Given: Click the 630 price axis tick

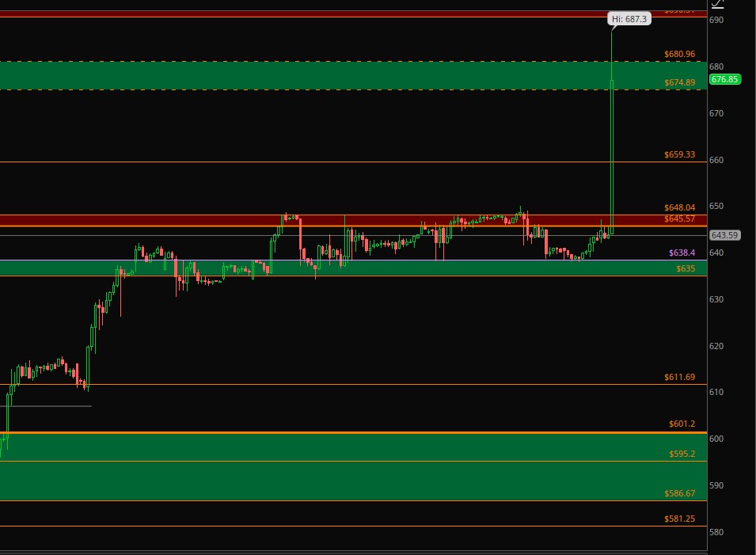Looking at the screenshot, I should pyautogui.click(x=716, y=299).
